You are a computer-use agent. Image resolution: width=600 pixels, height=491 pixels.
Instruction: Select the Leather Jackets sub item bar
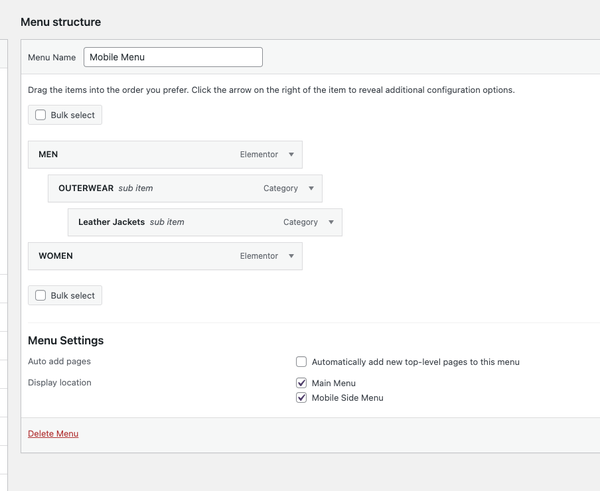tap(205, 222)
